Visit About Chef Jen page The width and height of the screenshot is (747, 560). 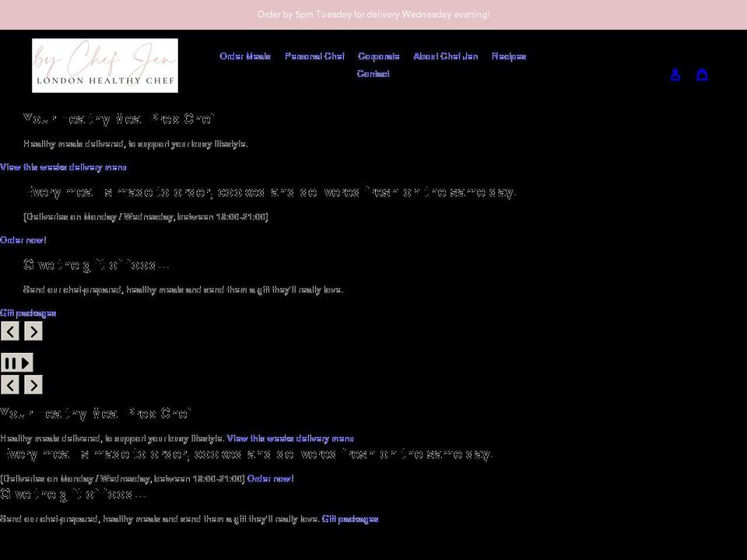pos(445,56)
